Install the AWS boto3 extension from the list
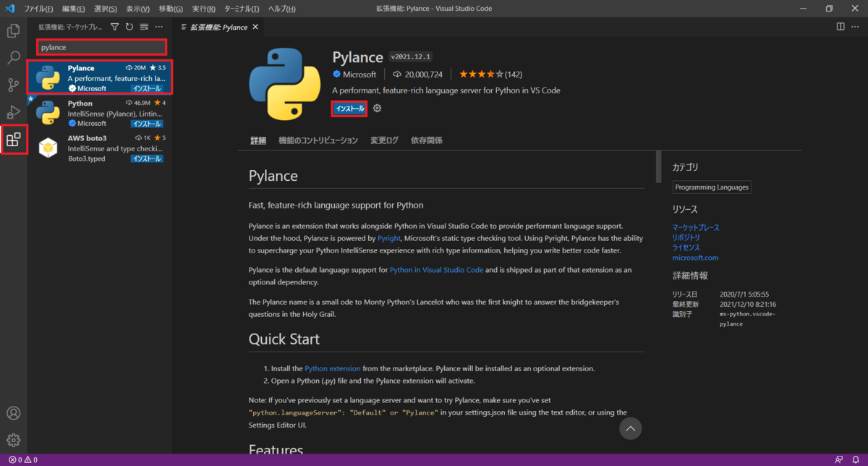This screenshot has height=466, width=868. click(x=147, y=158)
